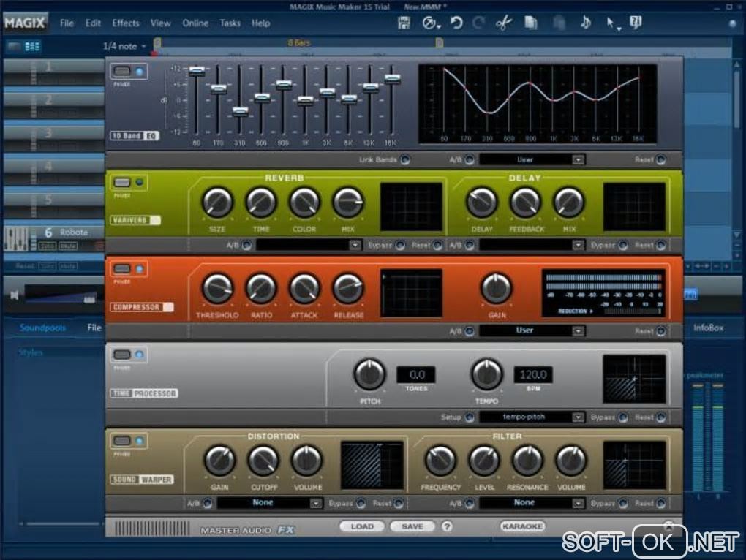Click the Redo toolbar icon
746x560 pixels.
(x=478, y=23)
